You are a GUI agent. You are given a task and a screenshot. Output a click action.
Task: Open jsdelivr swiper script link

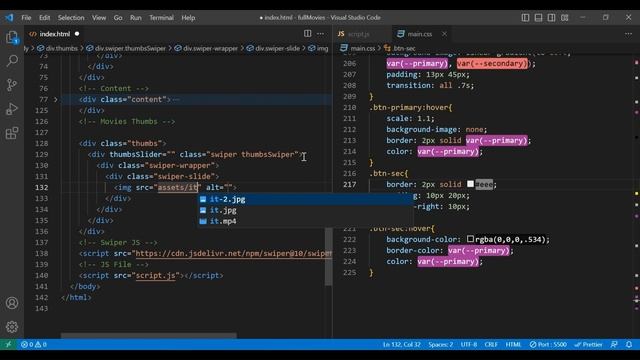coord(233,253)
